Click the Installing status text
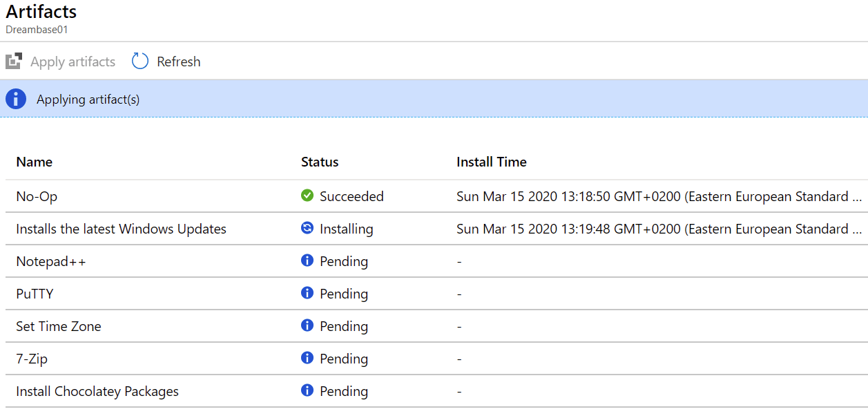 (x=347, y=229)
